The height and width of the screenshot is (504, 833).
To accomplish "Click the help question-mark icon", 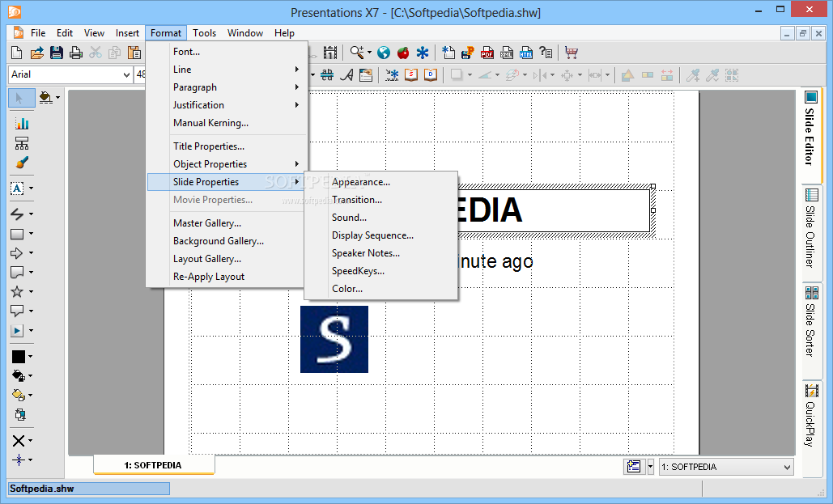I will [x=546, y=53].
